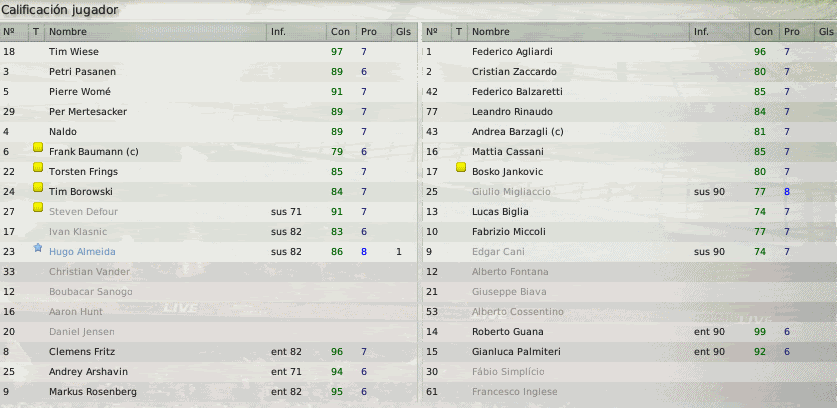Open Per Mertesacker player profile
Image resolution: width=837 pixels, height=408 pixels.
tap(88, 112)
